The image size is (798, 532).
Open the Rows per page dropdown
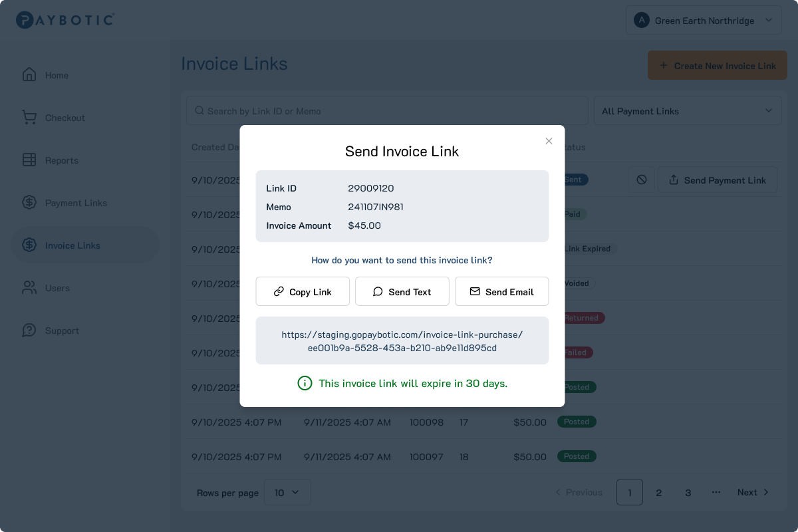tap(287, 493)
